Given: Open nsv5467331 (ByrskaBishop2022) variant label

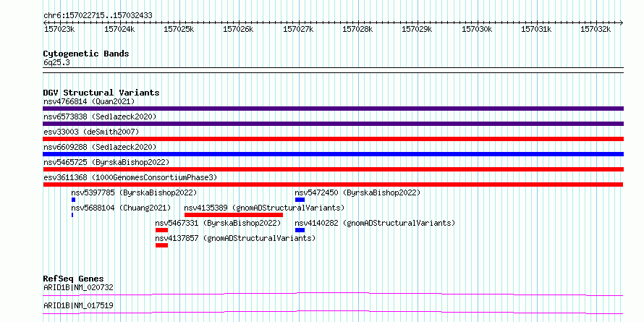Looking at the screenshot, I should click(218, 223).
